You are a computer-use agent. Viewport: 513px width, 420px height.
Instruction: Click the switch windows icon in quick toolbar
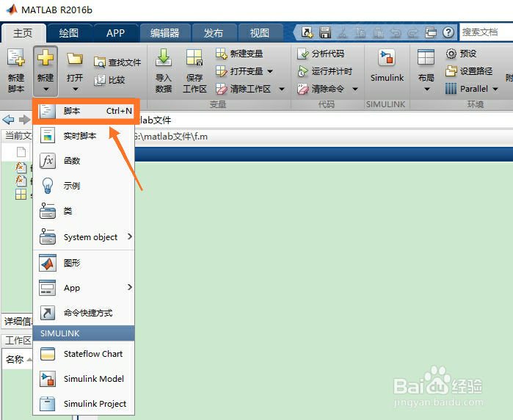click(431, 32)
